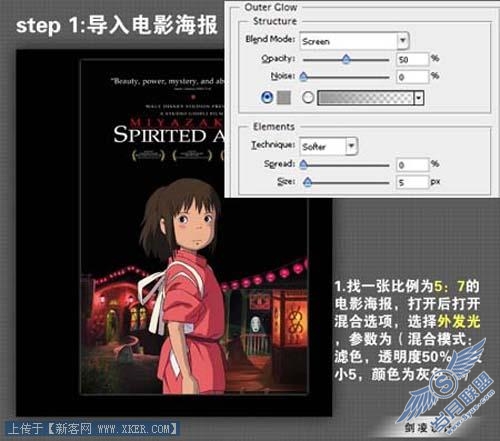This screenshot has height=441, width=500.
Task: Click the Spirited Away poster image
Action: pos(193,227)
